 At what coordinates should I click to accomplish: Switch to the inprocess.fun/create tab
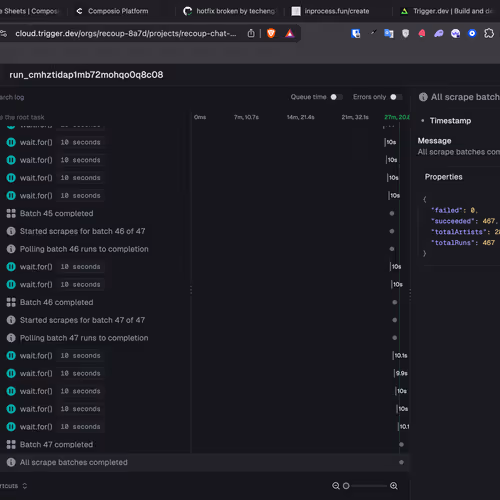[x=337, y=11]
